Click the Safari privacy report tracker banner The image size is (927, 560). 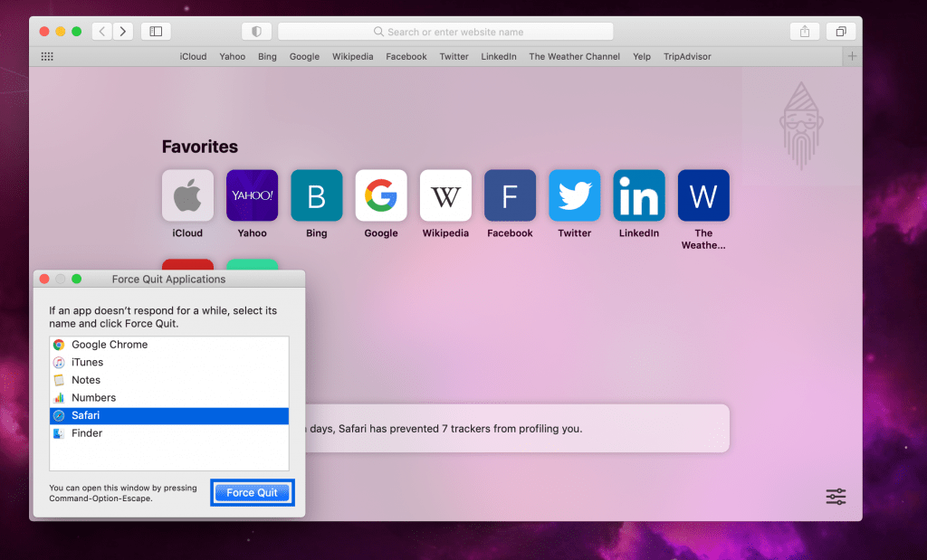517,428
